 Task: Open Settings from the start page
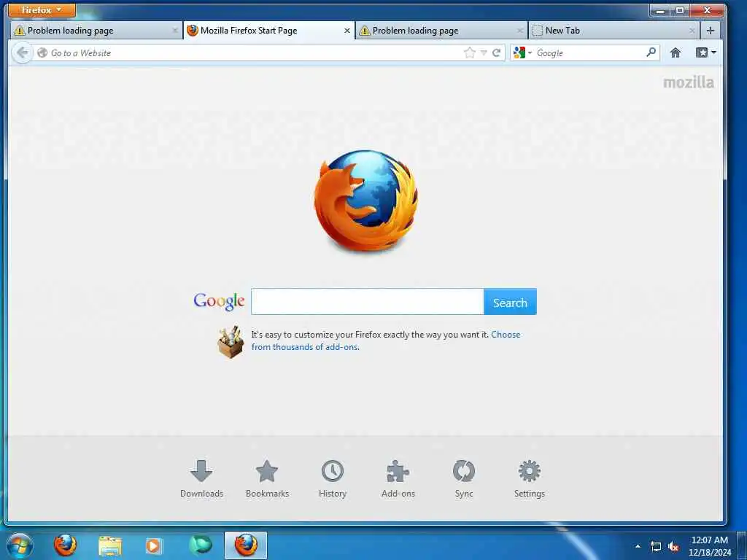click(x=530, y=478)
